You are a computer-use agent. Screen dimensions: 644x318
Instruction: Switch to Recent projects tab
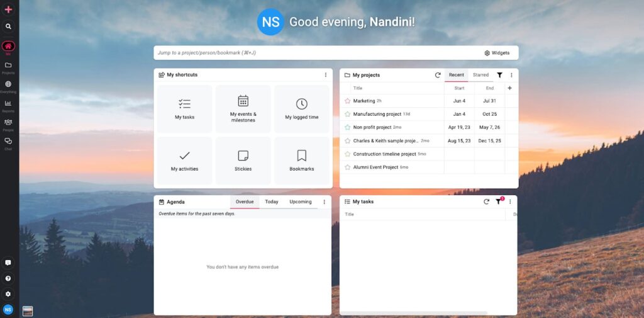coord(457,75)
